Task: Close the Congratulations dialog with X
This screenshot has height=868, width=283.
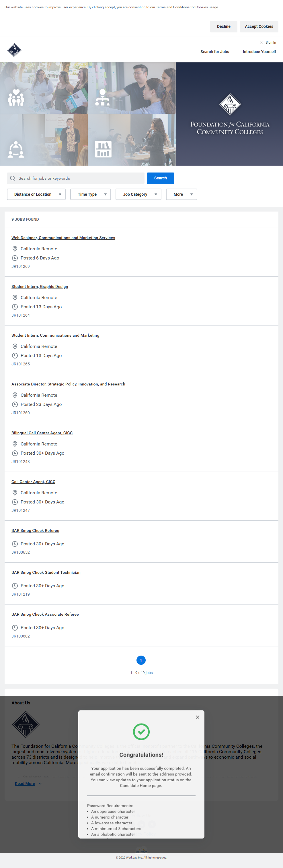Action: tap(198, 717)
